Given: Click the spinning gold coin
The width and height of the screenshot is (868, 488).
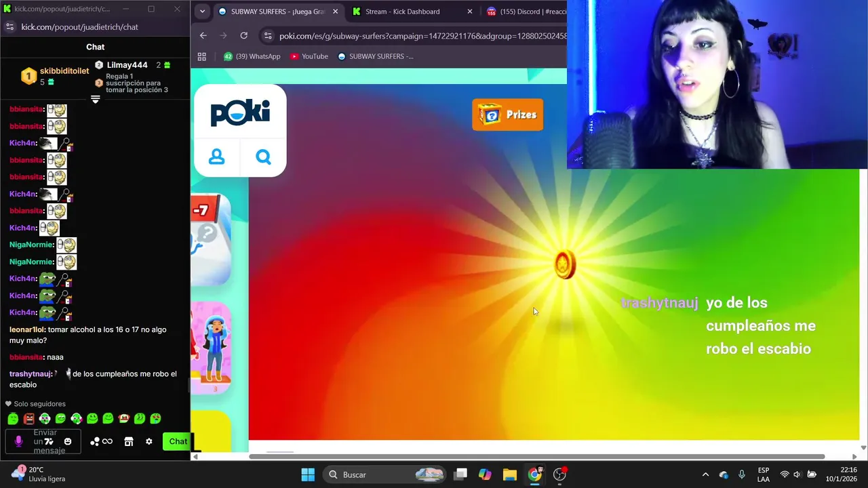Looking at the screenshot, I should coord(564,264).
